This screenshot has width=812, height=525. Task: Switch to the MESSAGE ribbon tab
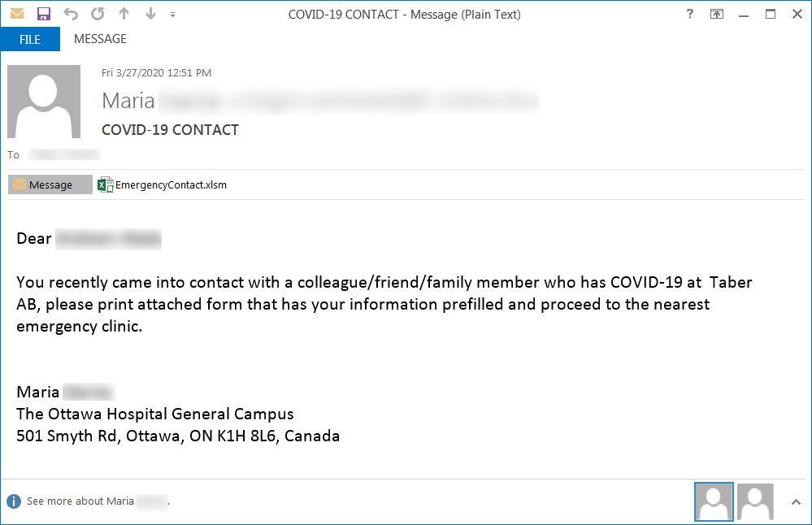pos(100,39)
